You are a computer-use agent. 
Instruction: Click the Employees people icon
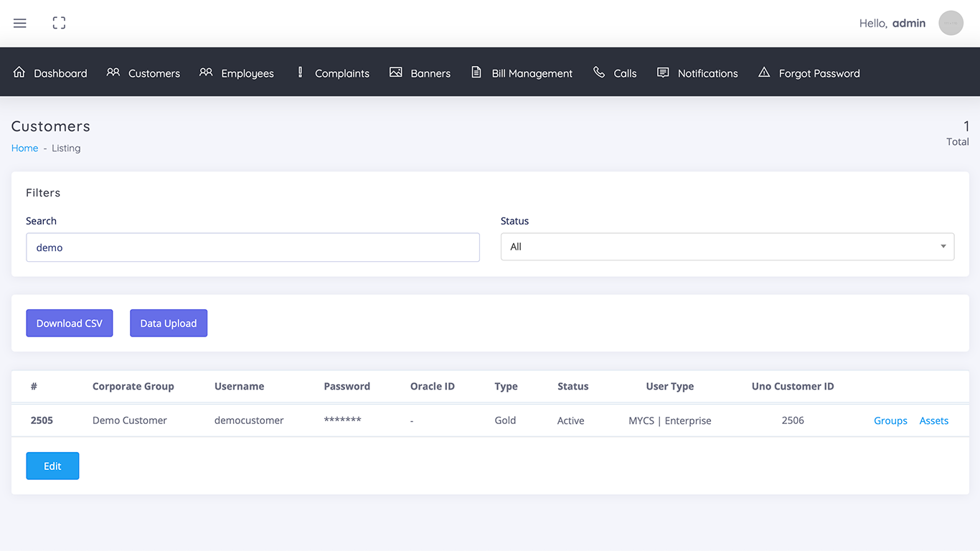point(206,72)
